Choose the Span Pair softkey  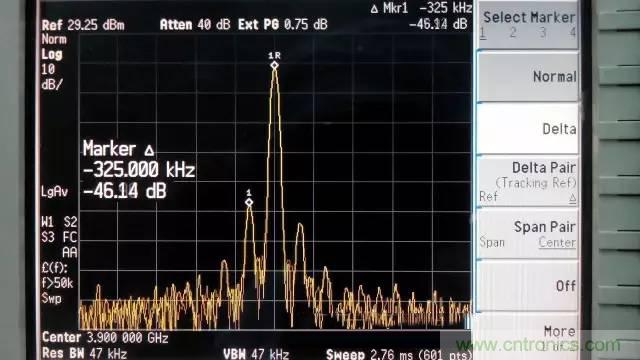click(527, 234)
